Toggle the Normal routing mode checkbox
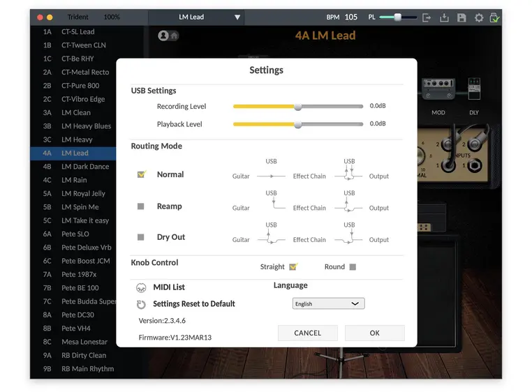Viewport: 532px width, 392px height. coord(141,174)
